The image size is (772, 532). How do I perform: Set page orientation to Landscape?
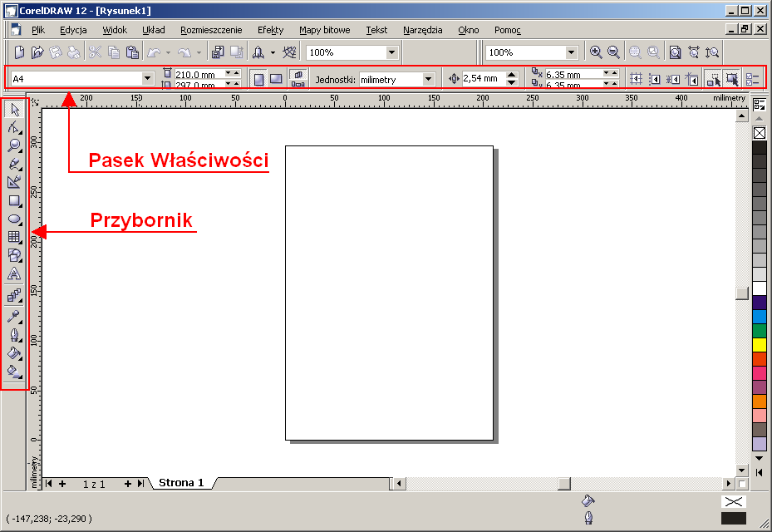point(276,79)
